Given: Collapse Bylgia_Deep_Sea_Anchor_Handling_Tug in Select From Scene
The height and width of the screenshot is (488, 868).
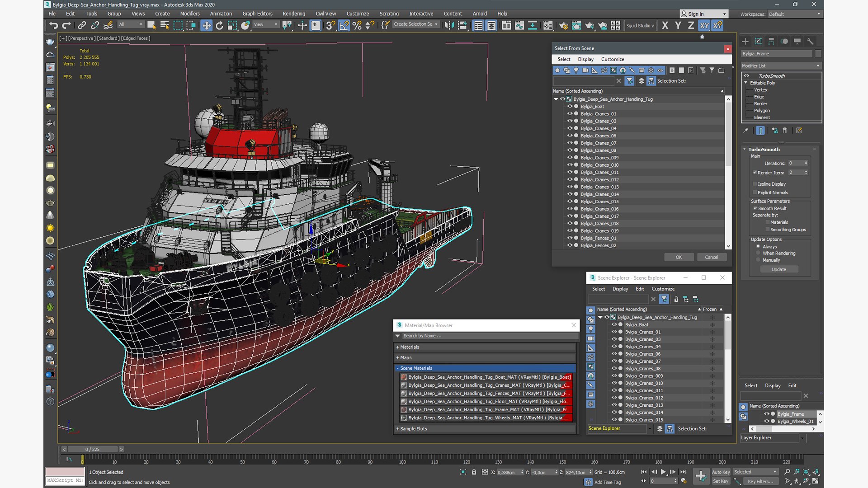Looking at the screenshot, I should point(556,99).
